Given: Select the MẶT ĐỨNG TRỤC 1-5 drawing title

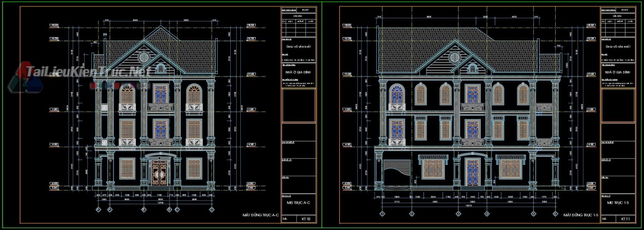Looking at the screenshot, I should click(x=580, y=215).
